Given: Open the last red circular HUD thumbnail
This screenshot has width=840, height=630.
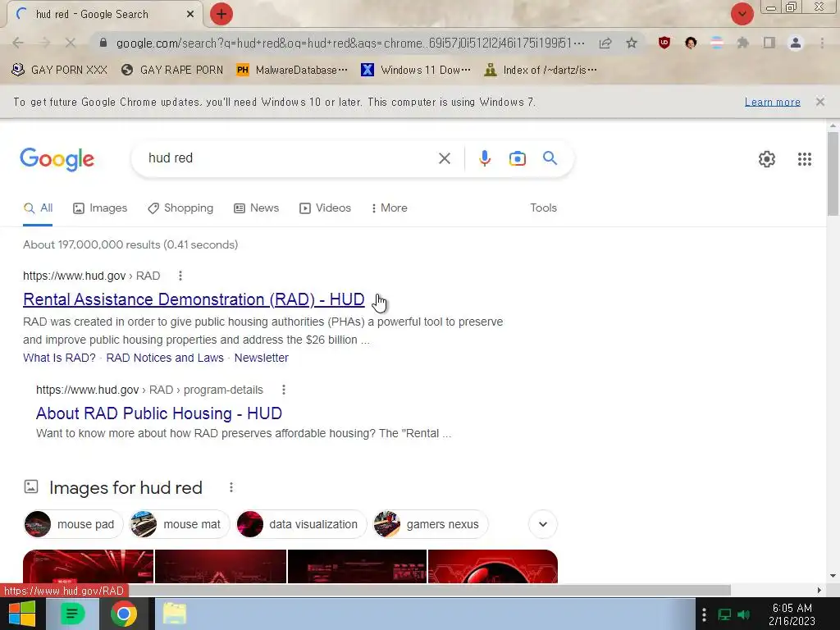Looking at the screenshot, I should click(x=493, y=566).
